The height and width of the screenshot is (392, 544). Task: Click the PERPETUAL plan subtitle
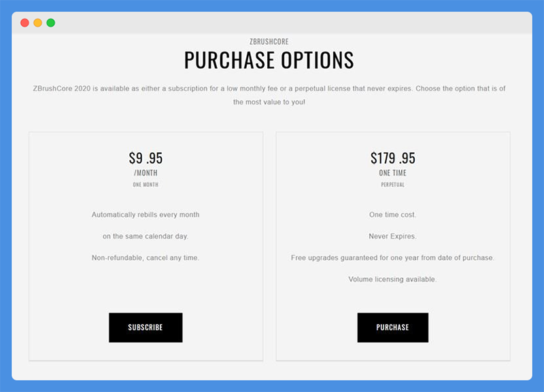(393, 185)
